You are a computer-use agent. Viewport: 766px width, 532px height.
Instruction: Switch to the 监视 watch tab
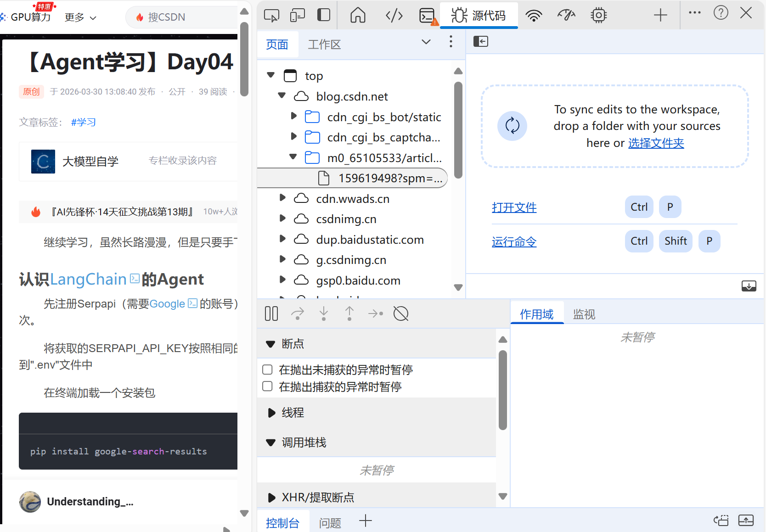coord(584,314)
